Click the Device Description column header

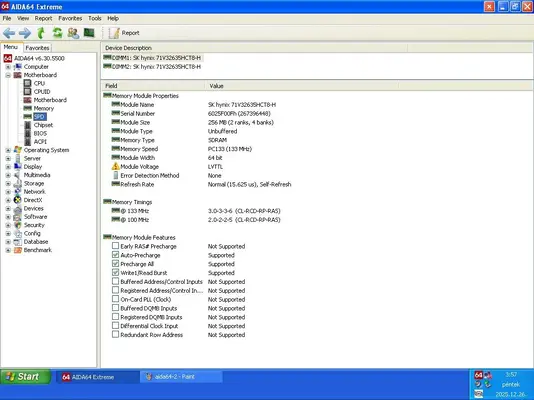pyautogui.click(x=254, y=48)
